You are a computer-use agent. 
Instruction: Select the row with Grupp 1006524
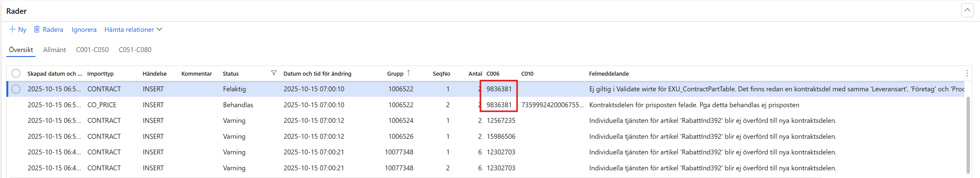pos(400,121)
